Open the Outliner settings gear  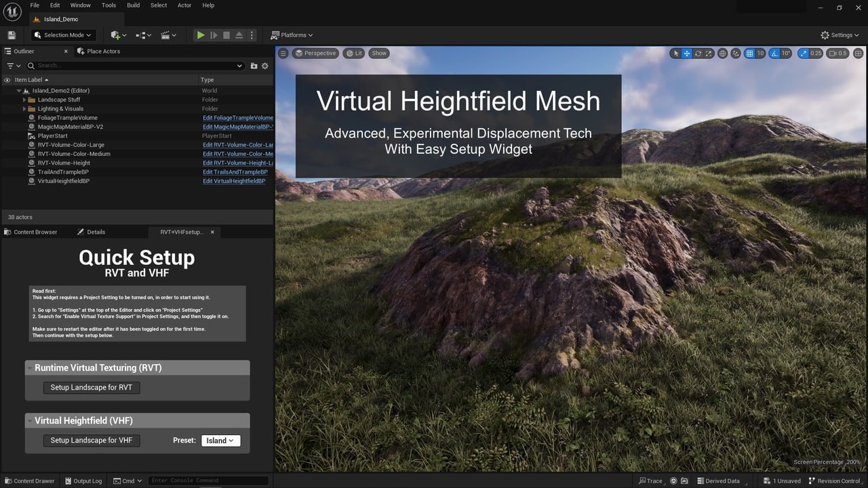(265, 66)
